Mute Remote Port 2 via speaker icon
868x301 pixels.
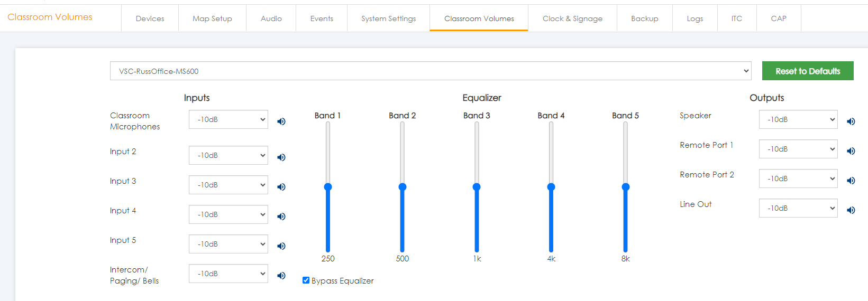[851, 181]
